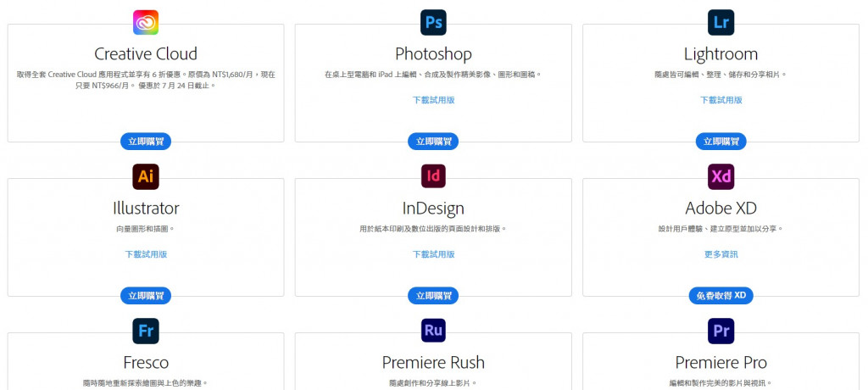Click the Creative Cloud heading
This screenshot has width=868, height=390.
(x=146, y=53)
